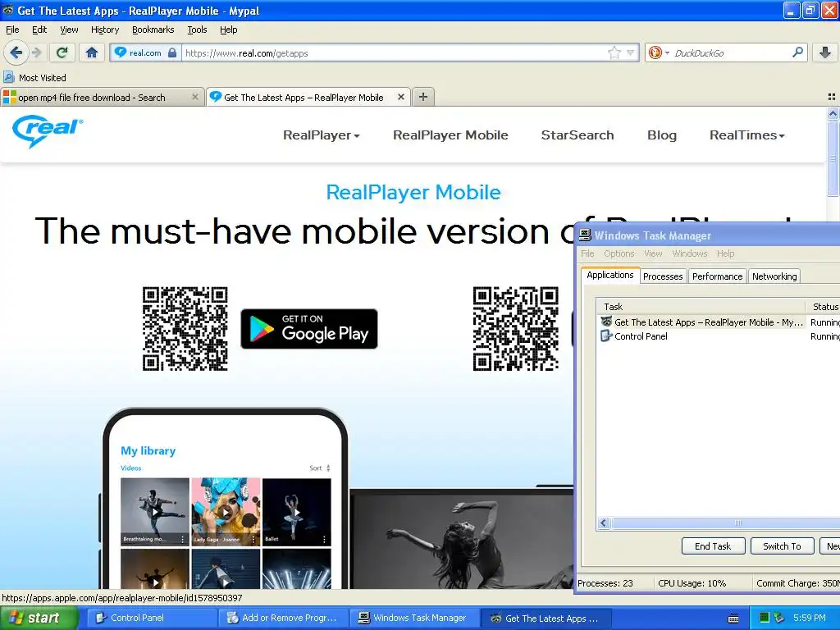Click the Lady Gaga Joanne video thumbnail
This screenshot has width=840, height=630.
(x=226, y=512)
